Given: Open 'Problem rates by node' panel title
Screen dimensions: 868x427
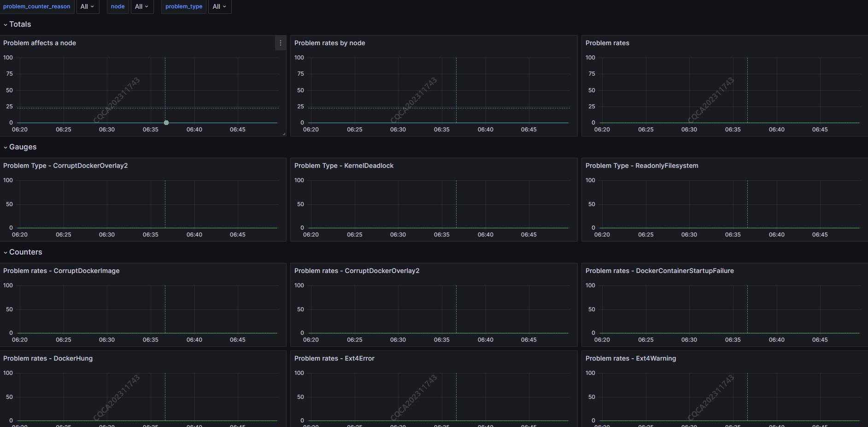Looking at the screenshot, I should (x=330, y=43).
